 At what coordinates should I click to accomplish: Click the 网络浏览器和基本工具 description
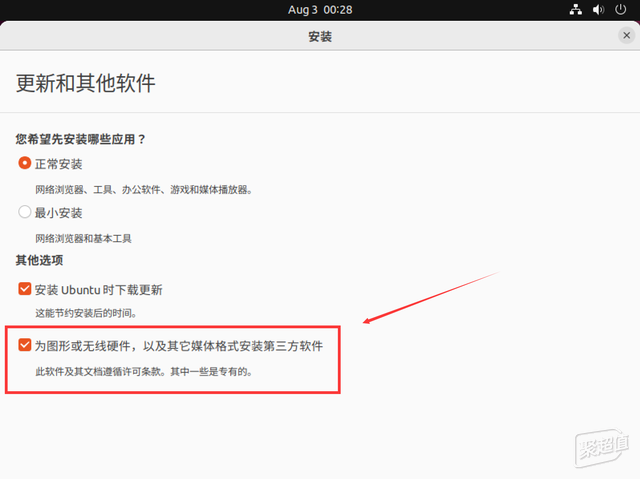83,238
